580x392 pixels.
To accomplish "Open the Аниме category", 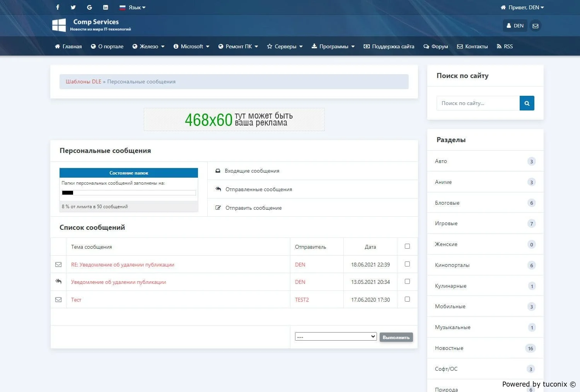I will [x=485, y=182].
